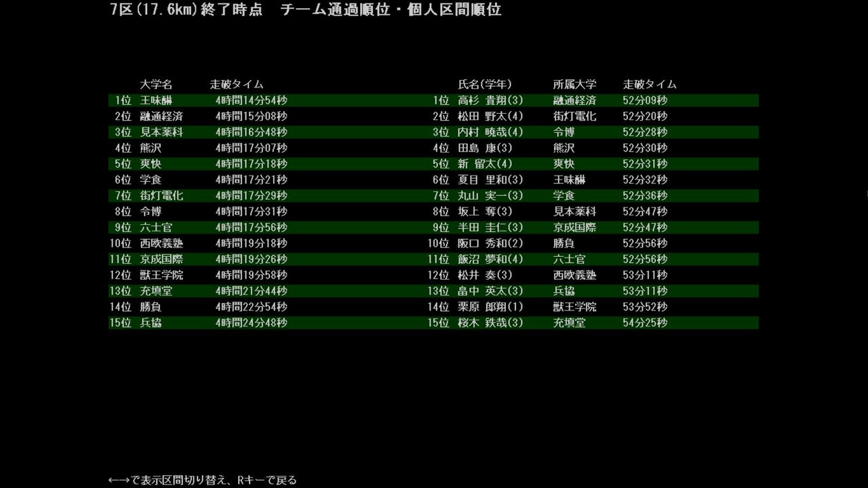The height and width of the screenshot is (488, 868).
Task: Click the 7区 終了時点 title heading
Action: 306,9
